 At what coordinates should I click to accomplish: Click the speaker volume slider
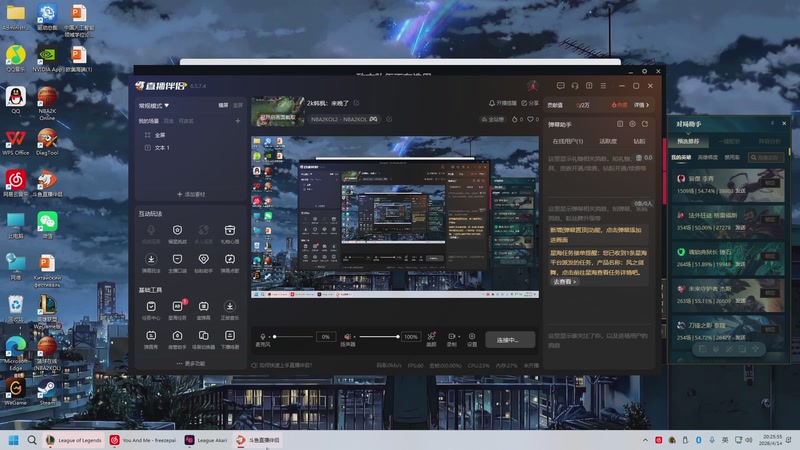(378, 337)
